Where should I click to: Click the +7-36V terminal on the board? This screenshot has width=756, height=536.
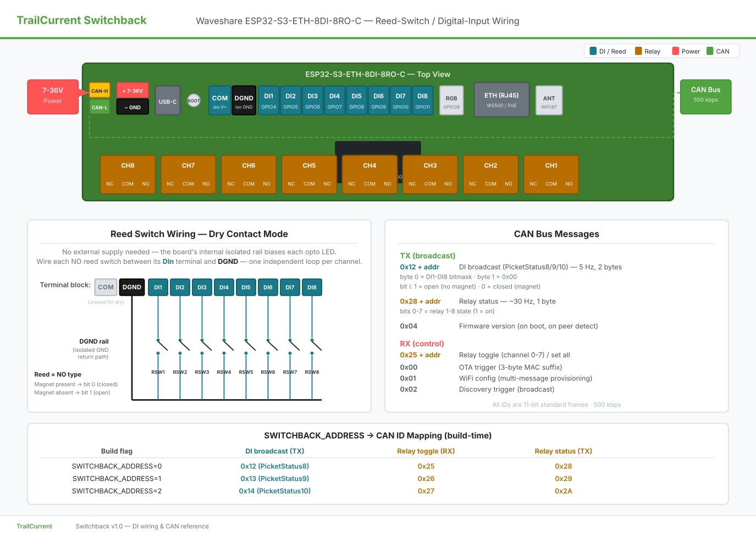[x=133, y=91]
